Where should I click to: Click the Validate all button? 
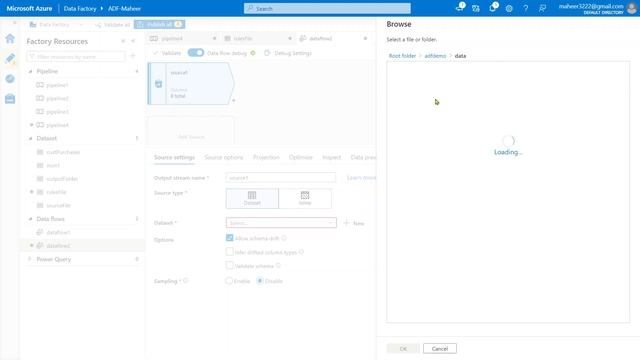[112, 25]
